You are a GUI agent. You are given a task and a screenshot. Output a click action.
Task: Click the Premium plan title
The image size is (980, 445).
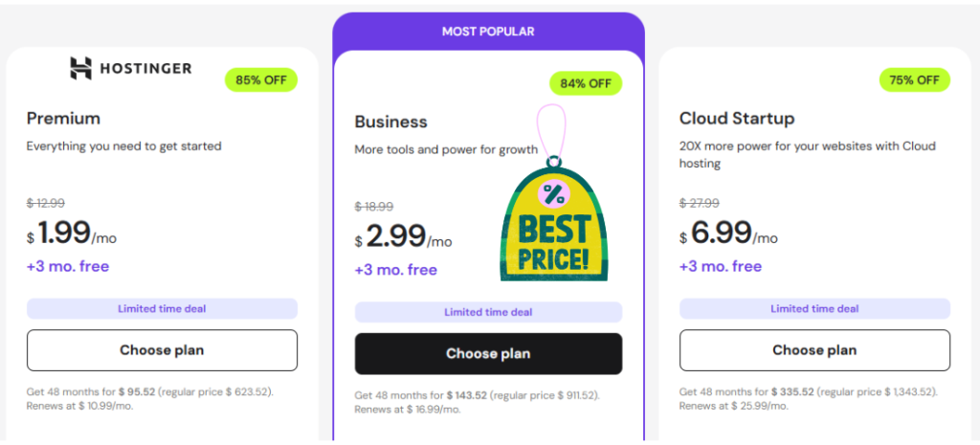pos(63,119)
